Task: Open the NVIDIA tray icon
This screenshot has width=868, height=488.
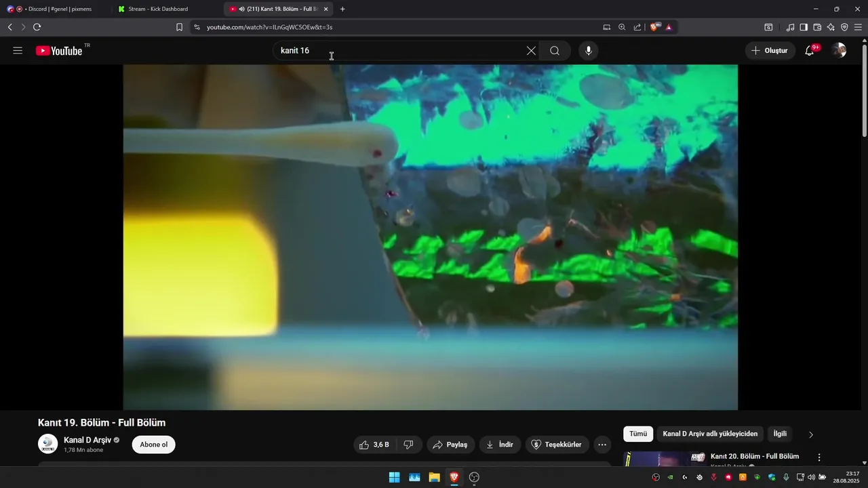Action: pyautogui.click(x=671, y=477)
